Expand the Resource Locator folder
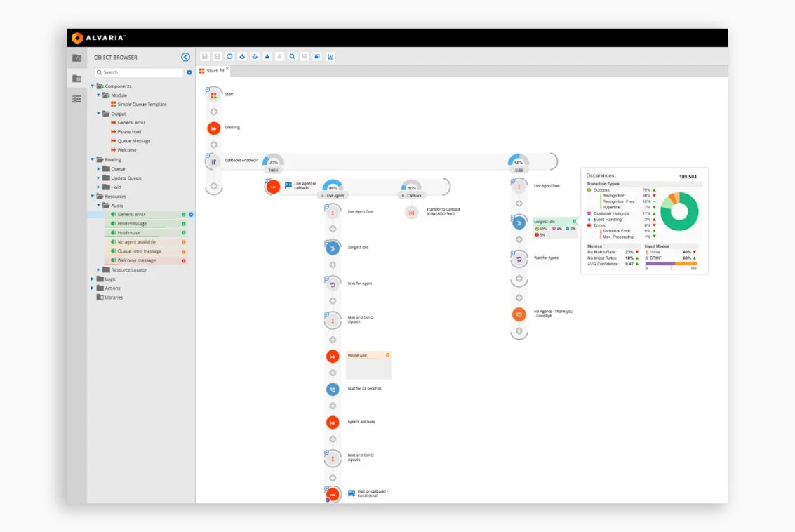The height and width of the screenshot is (532, 795). coord(99,270)
